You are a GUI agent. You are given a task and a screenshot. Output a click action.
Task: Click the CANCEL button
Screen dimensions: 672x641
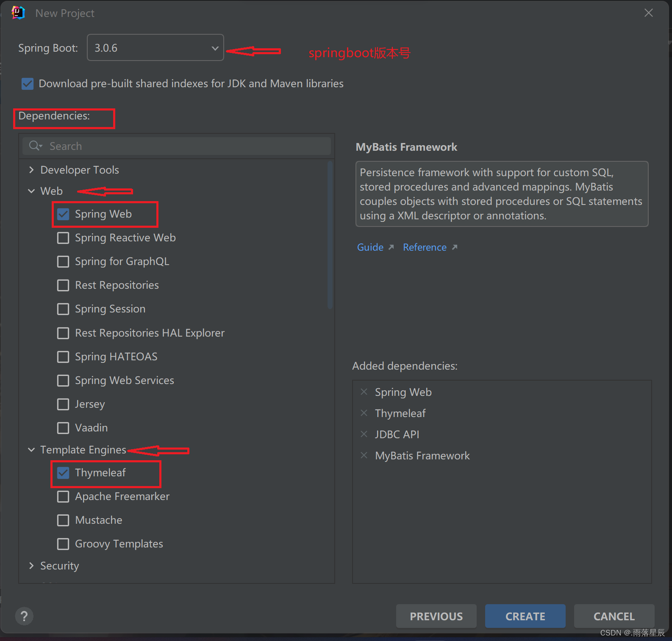614,616
